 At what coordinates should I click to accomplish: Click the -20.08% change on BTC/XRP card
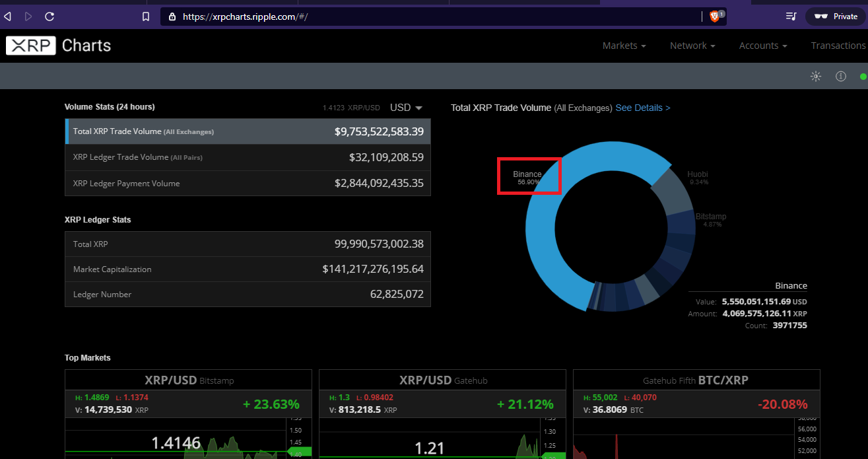[x=784, y=404]
